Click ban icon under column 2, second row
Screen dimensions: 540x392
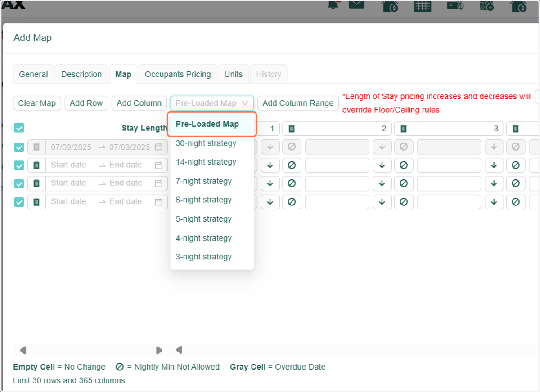(x=292, y=165)
